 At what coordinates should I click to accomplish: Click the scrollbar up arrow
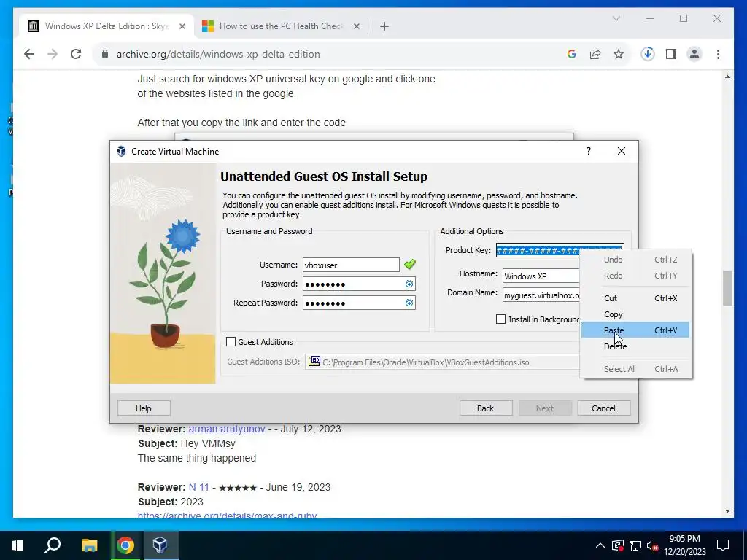point(727,77)
